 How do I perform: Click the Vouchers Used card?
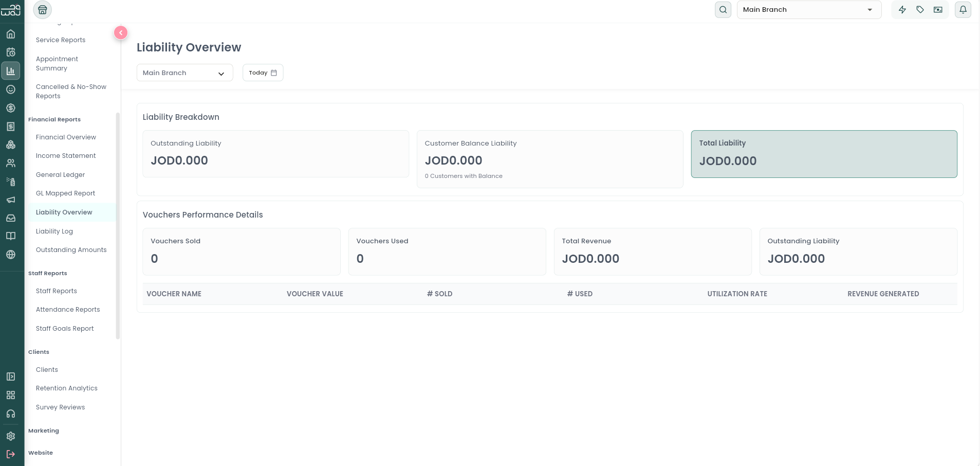click(447, 252)
